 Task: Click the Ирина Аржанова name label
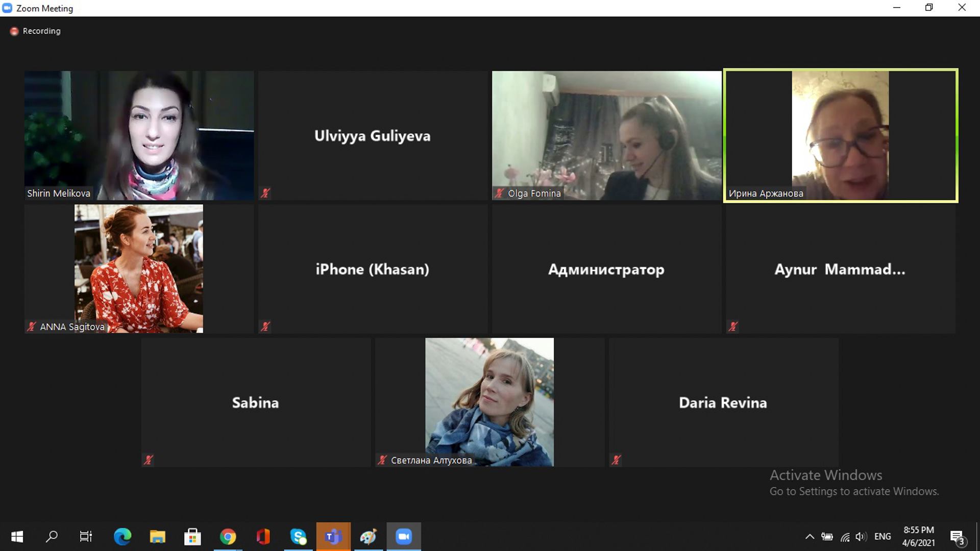pos(766,193)
